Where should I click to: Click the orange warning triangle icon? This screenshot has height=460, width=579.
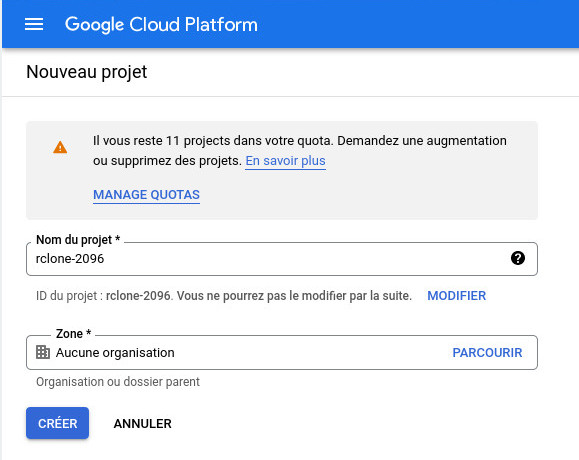coord(60,147)
